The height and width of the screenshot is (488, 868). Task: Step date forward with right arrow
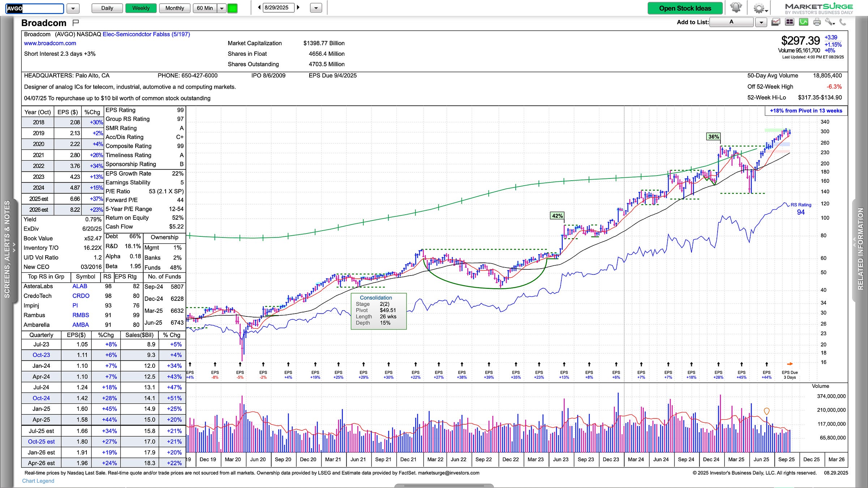pos(298,7)
